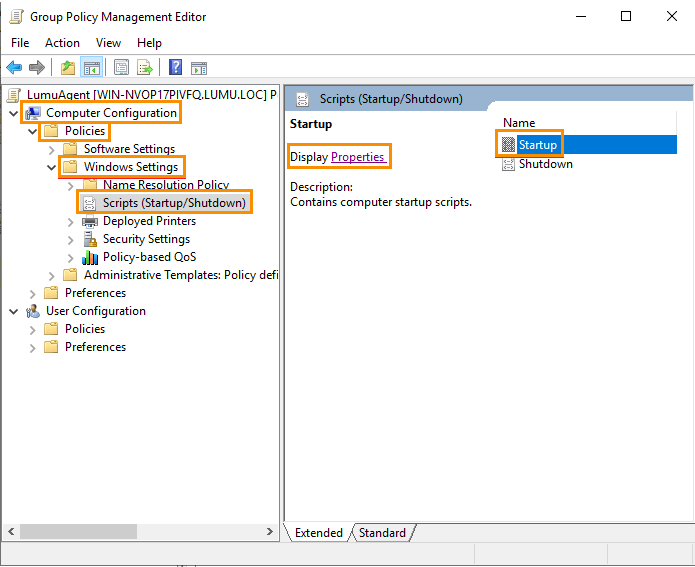The height and width of the screenshot is (567, 695).
Task: Click the Administrative Templates folder icon
Action: coord(70,275)
